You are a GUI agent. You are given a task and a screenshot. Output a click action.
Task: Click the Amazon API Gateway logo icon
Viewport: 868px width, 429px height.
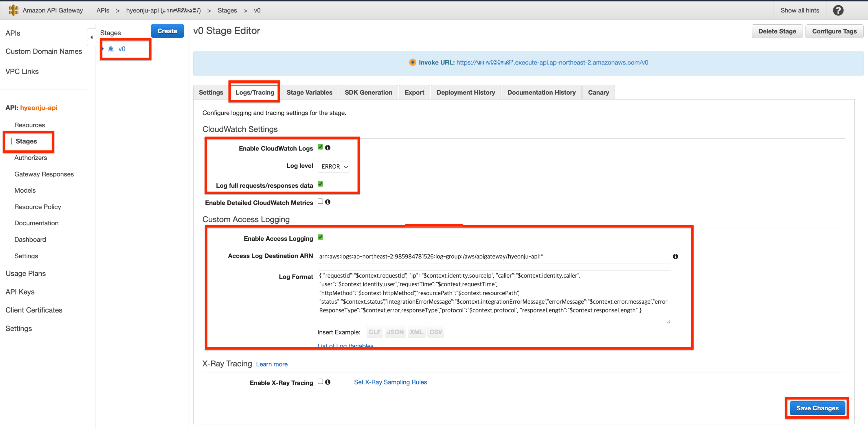click(14, 10)
